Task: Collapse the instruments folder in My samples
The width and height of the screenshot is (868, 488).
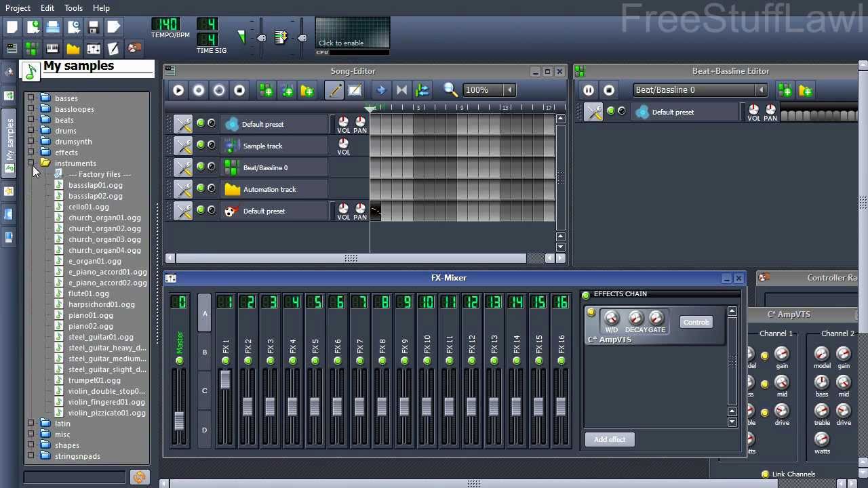Action: click(31, 163)
